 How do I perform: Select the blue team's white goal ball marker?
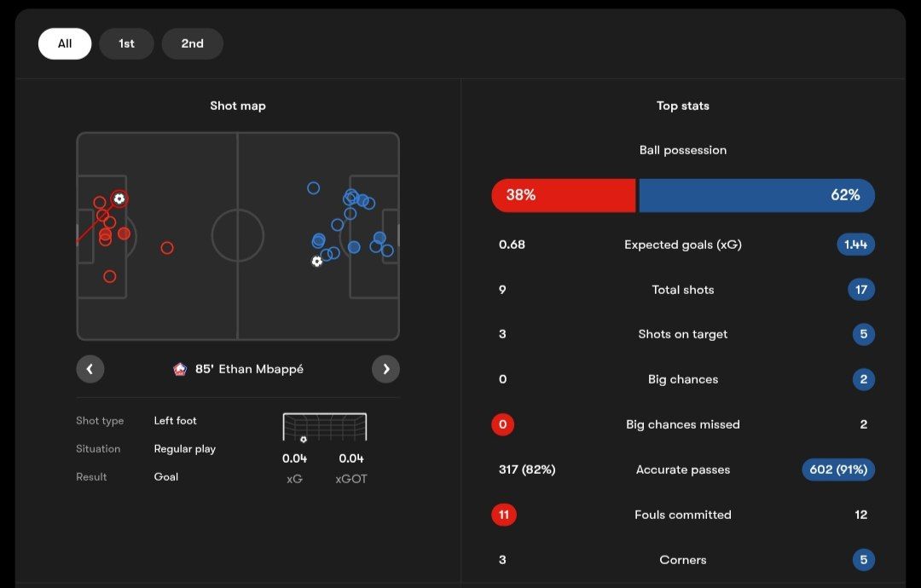point(317,261)
